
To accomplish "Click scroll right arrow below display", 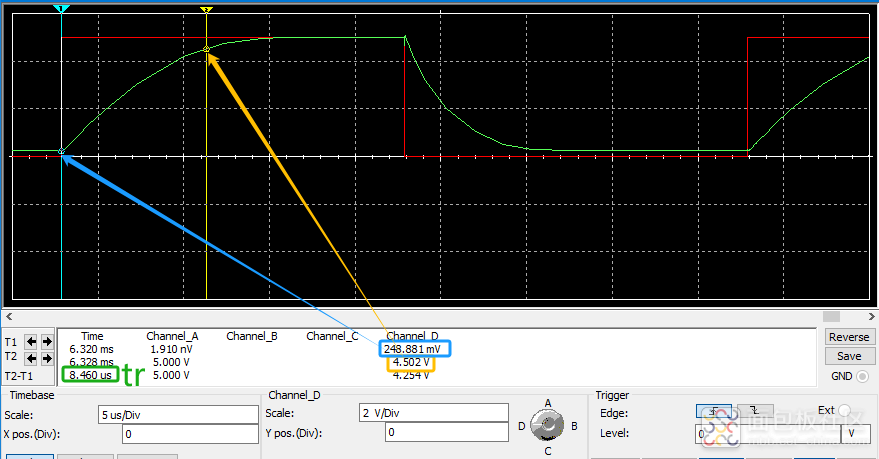I will point(871,317).
